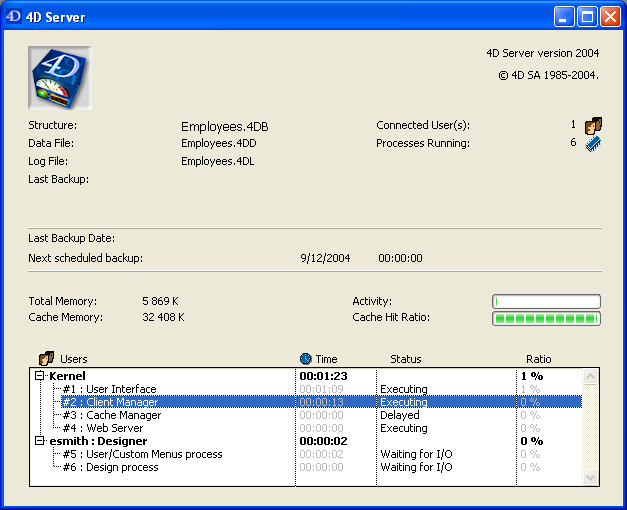Screen dimensions: 627x510
Task: Click the 4D icon in title bar
Action: click(x=14, y=17)
